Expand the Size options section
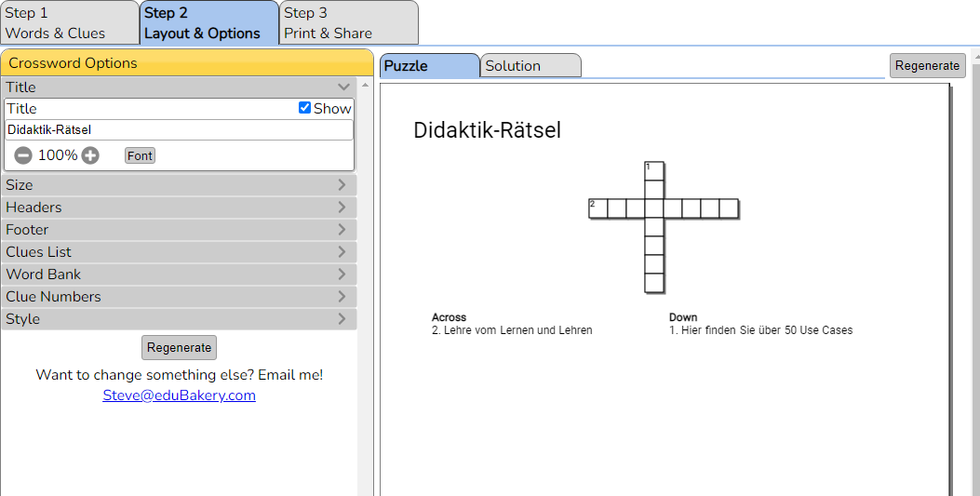Viewport: 980px width, 496px height. click(179, 185)
